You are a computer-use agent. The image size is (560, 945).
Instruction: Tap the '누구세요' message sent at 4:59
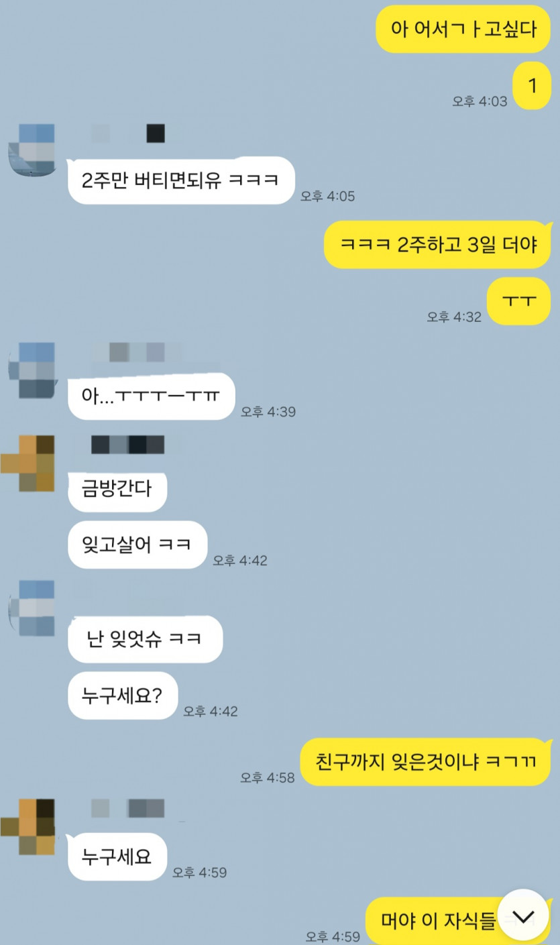coord(117,856)
